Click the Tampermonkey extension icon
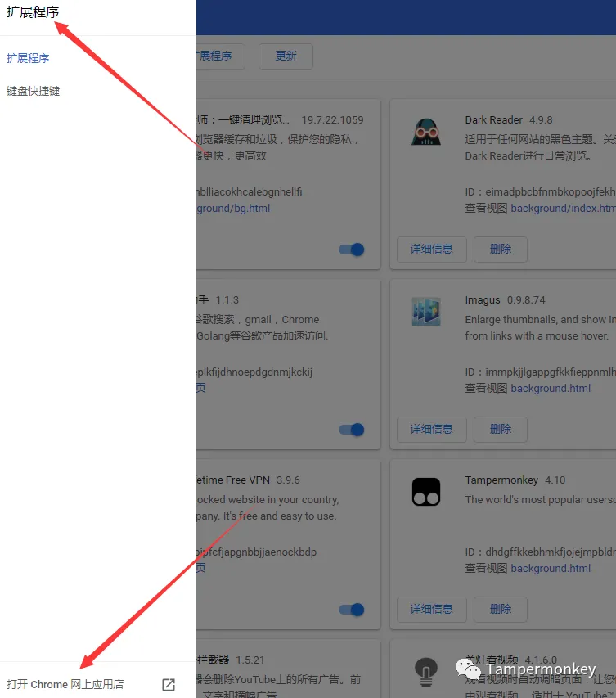616x698 pixels. [426, 492]
